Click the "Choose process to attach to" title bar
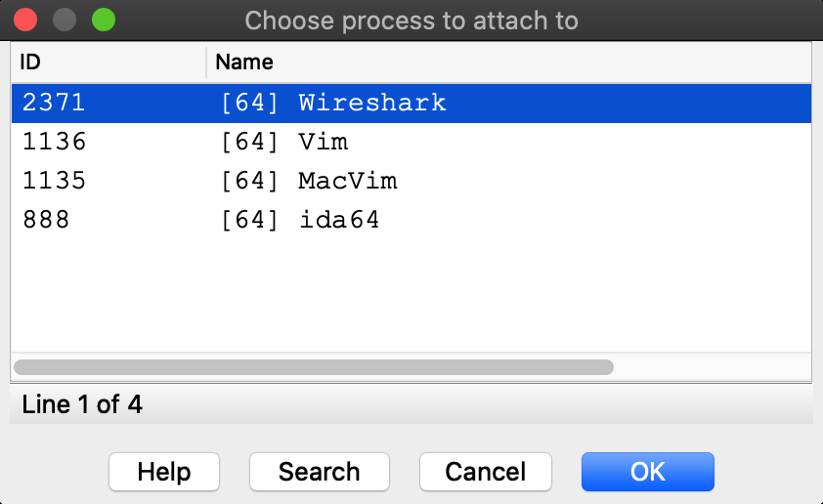 (411, 20)
